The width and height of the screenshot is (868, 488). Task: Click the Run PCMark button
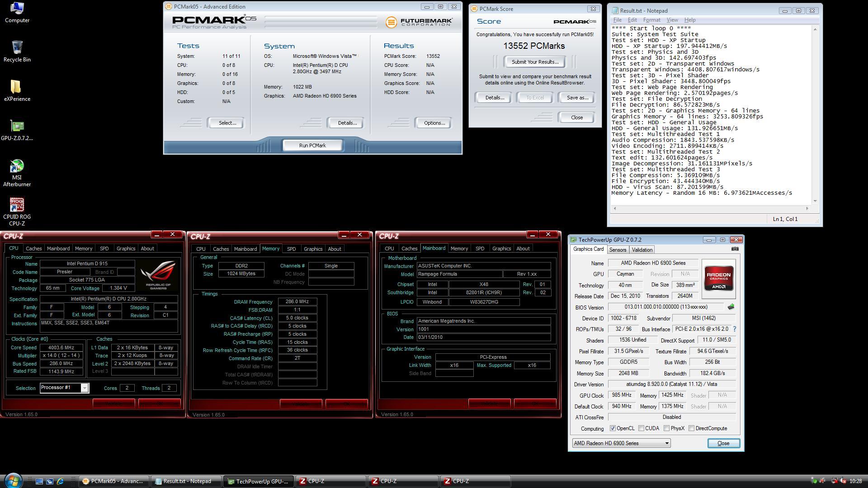click(x=312, y=145)
